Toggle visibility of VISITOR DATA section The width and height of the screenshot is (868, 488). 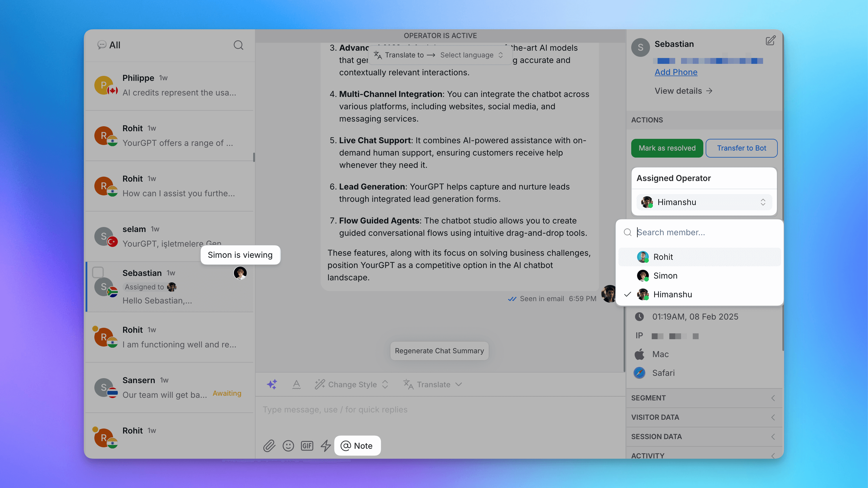pos(773,417)
